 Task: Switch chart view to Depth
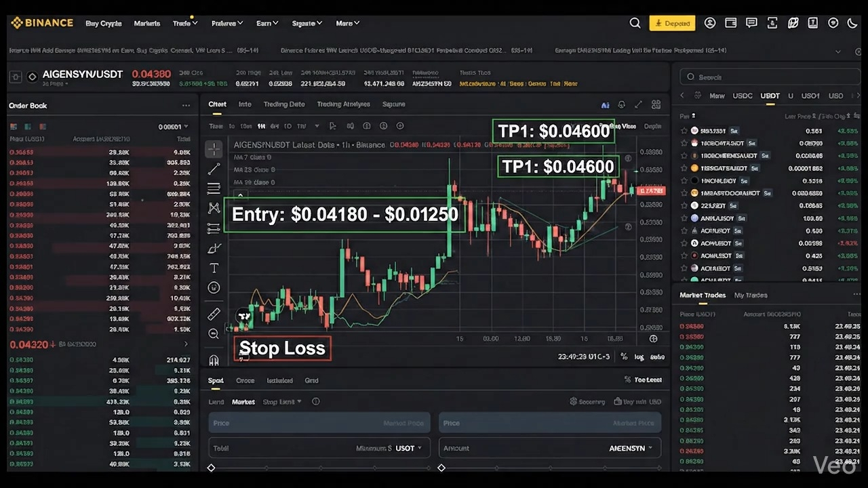(x=652, y=126)
